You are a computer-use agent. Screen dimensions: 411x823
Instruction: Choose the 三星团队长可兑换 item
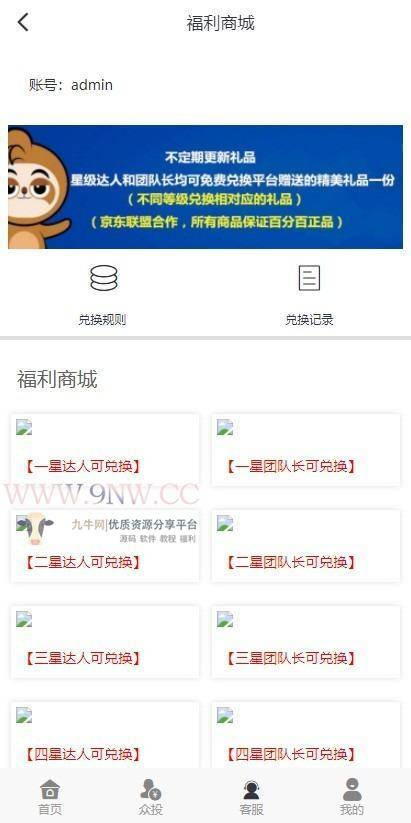[306, 642]
